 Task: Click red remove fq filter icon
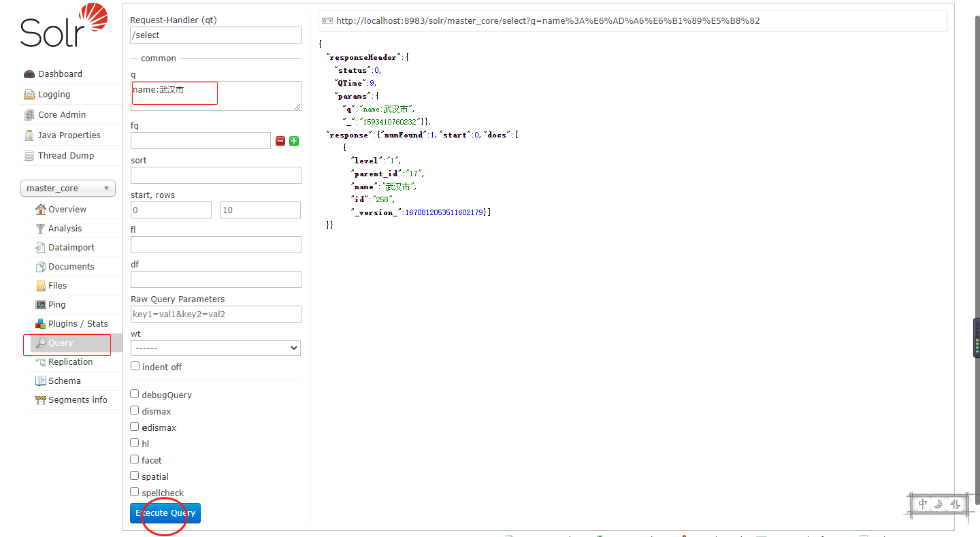280,141
